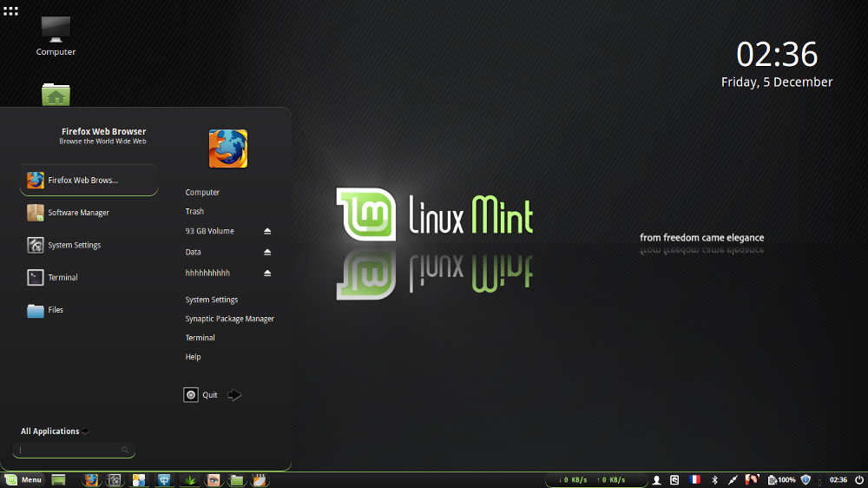Open Terminal in right column
Screen dimensions: 868x488
pos(200,337)
